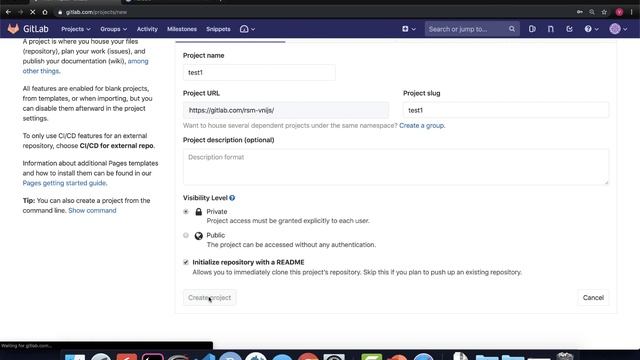Bookmark this page with star icon
This screenshot has width=640, height=360.
pyautogui.click(x=604, y=12)
